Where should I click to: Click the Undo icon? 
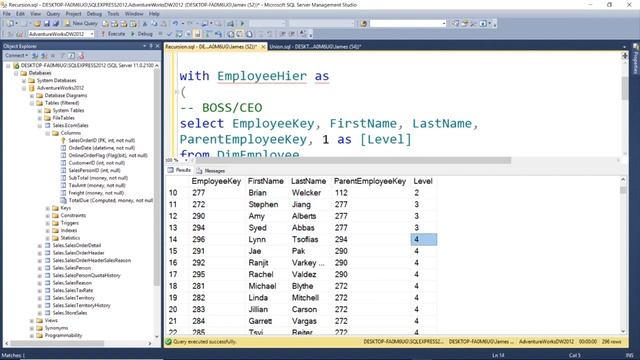pyautogui.click(x=175, y=24)
